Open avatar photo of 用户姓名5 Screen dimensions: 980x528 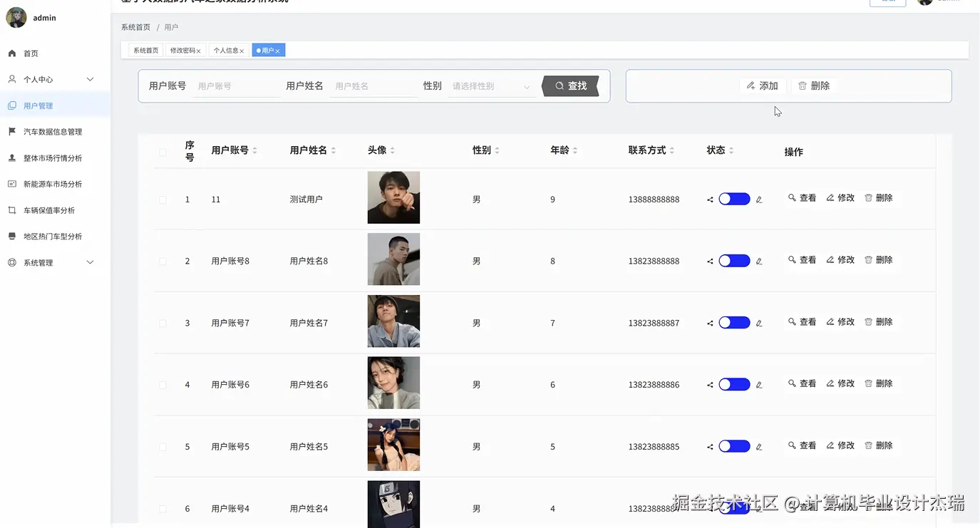[x=393, y=445]
